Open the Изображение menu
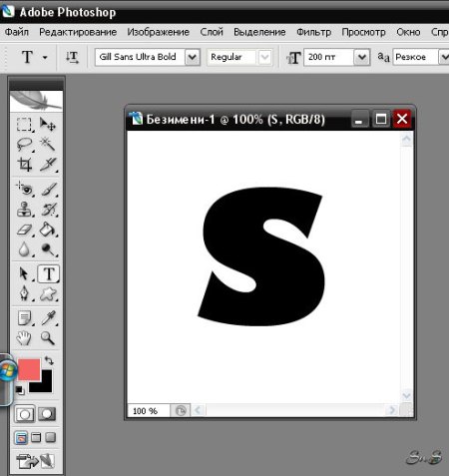This screenshot has height=476, width=449. 159,32
